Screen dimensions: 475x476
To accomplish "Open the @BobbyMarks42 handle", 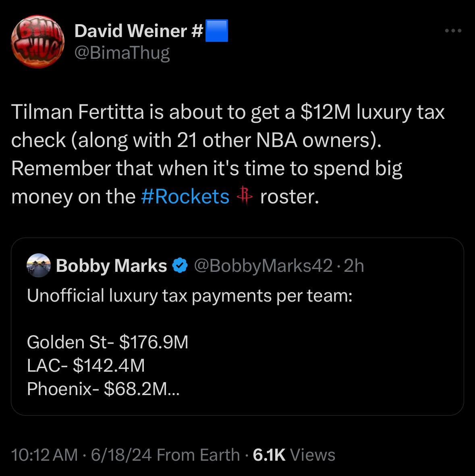I will tap(263, 266).
